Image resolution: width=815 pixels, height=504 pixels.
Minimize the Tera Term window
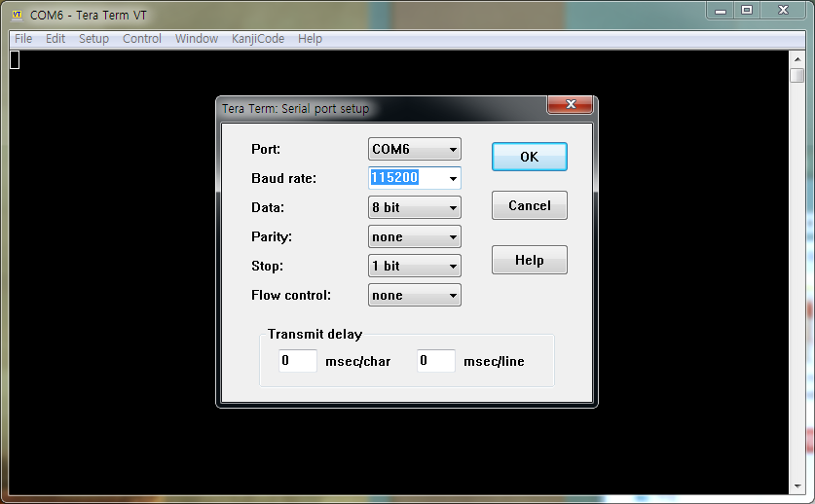[720, 11]
